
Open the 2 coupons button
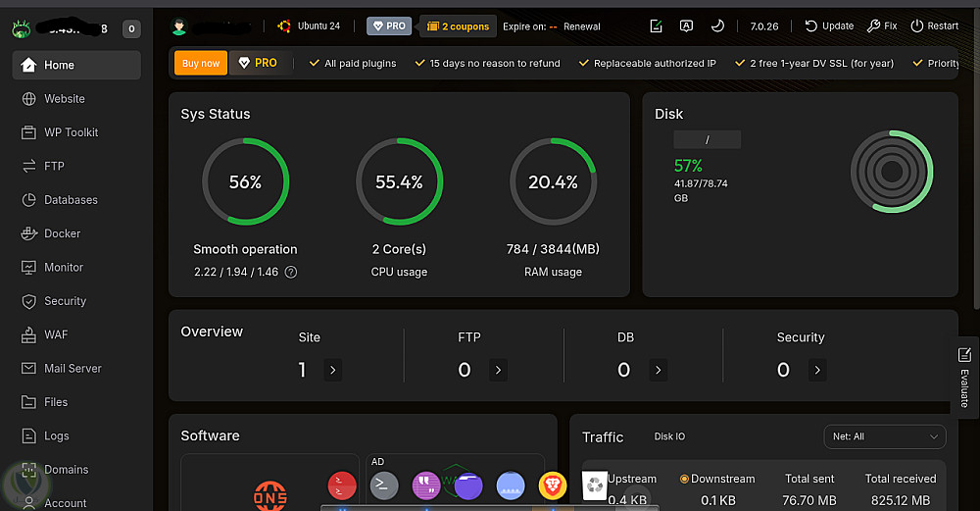(x=458, y=26)
